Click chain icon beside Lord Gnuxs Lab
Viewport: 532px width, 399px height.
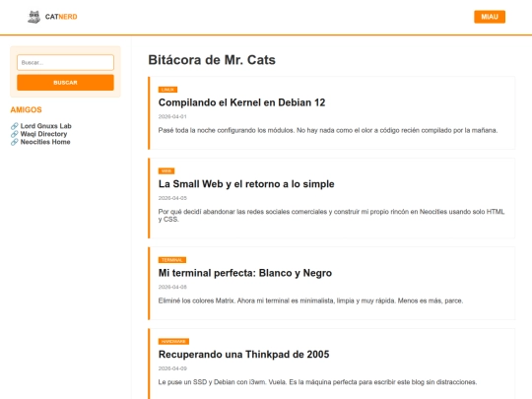point(14,126)
